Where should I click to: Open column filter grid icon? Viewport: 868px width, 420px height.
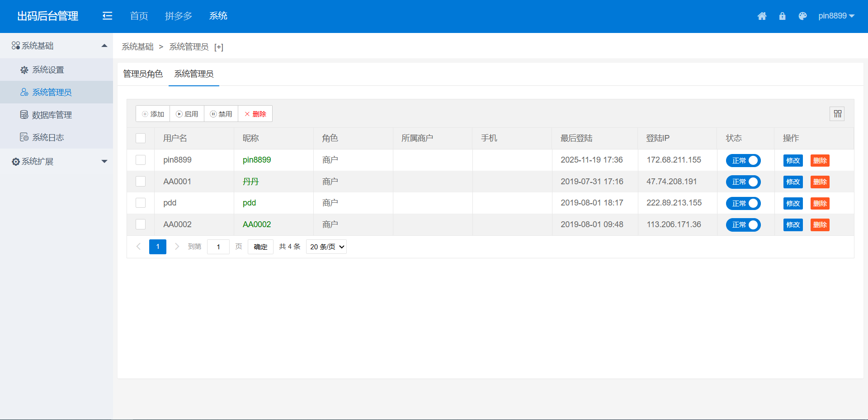tap(837, 114)
